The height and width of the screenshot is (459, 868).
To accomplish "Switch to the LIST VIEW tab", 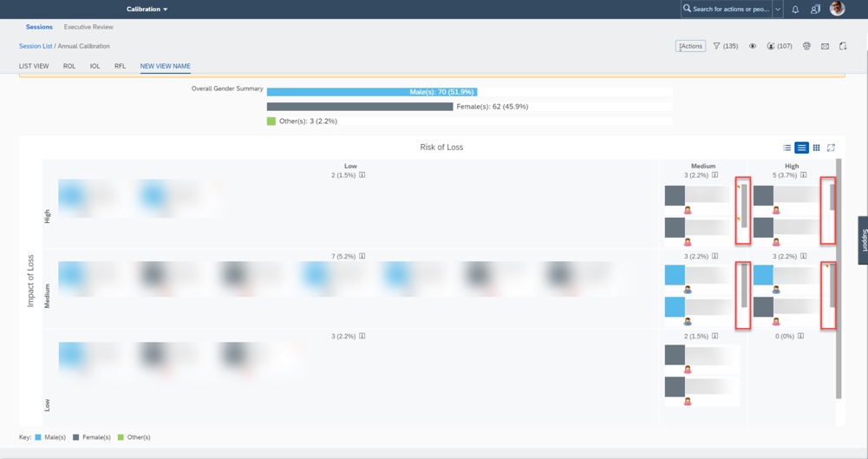I will point(34,66).
